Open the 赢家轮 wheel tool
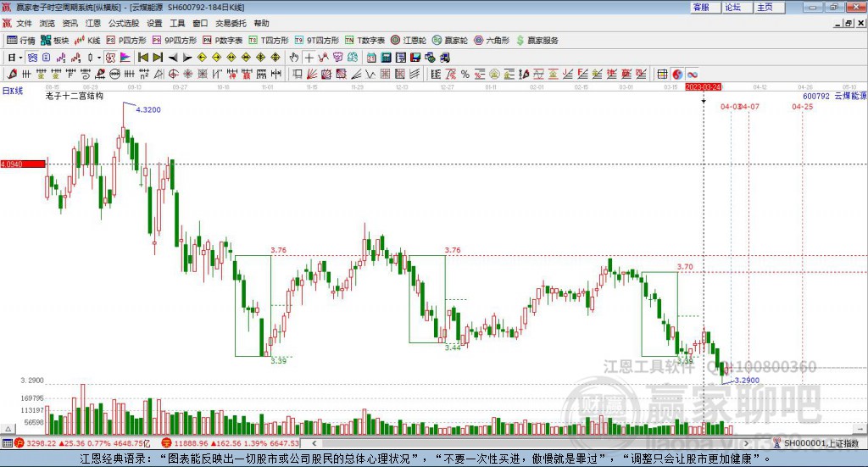This screenshot has height=467, width=868. (x=450, y=41)
